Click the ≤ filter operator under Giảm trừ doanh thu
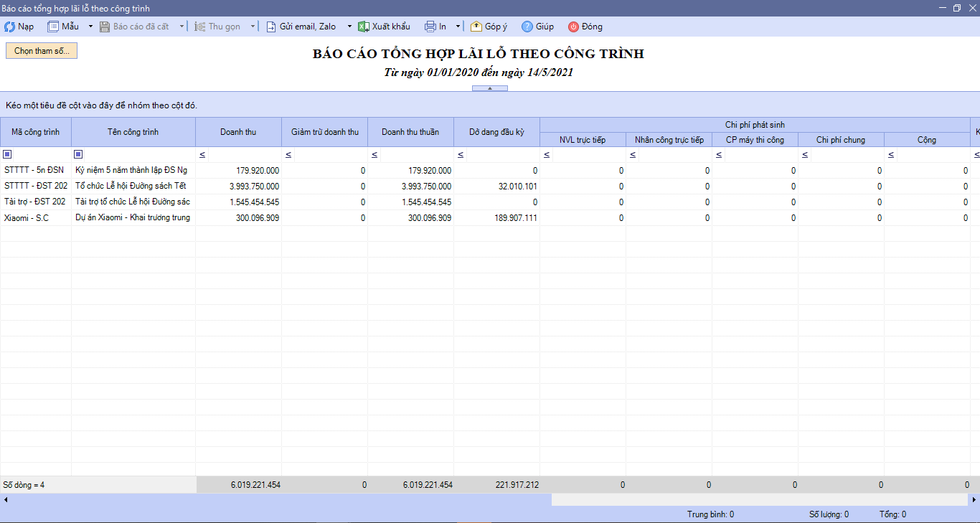This screenshot has height=523, width=980. 288,155
